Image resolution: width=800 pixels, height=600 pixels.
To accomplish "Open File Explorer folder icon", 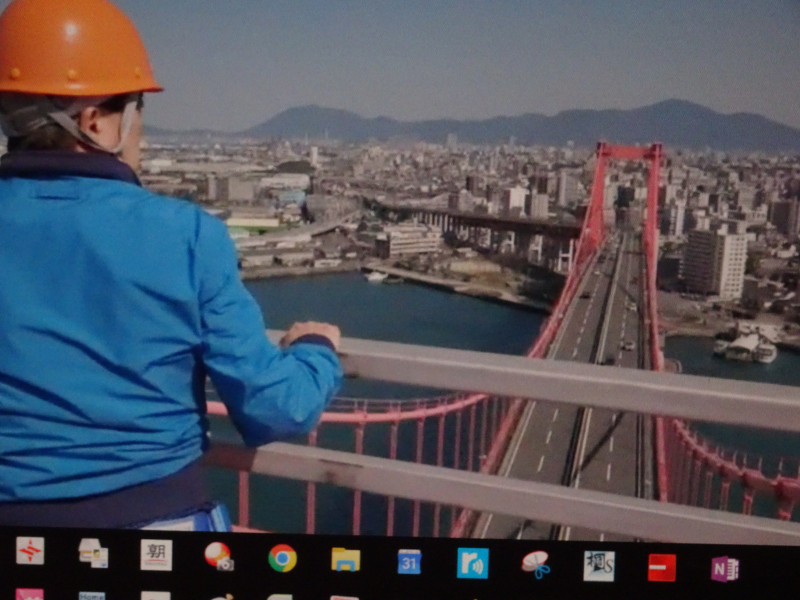I will coord(345,560).
